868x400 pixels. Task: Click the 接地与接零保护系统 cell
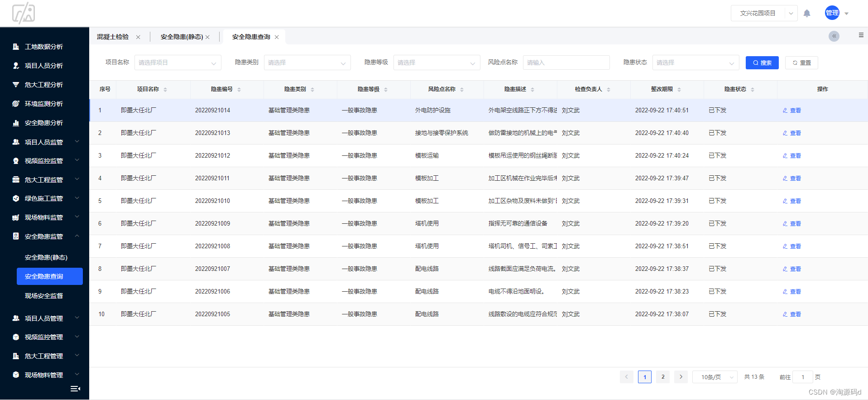point(441,133)
